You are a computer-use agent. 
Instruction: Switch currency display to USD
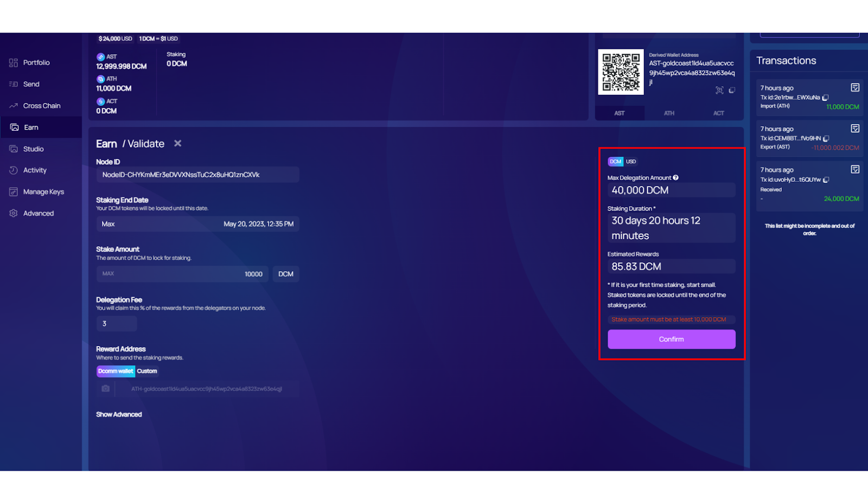click(x=630, y=161)
